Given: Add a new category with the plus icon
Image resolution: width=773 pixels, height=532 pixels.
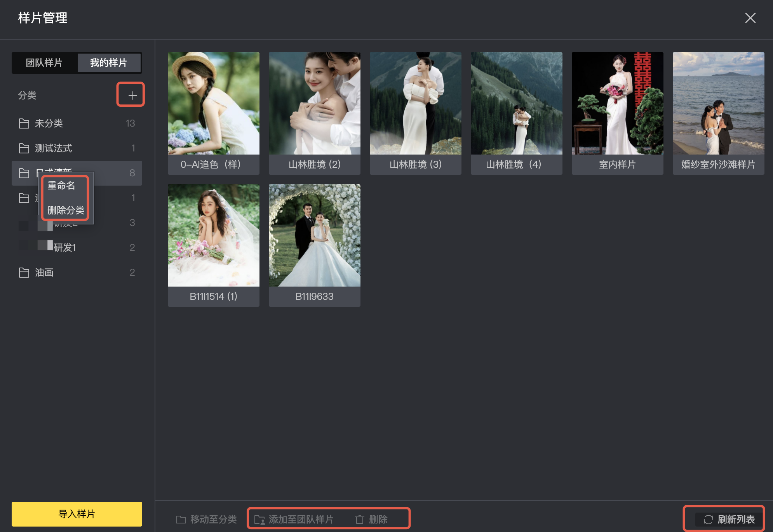Looking at the screenshot, I should 132,95.
